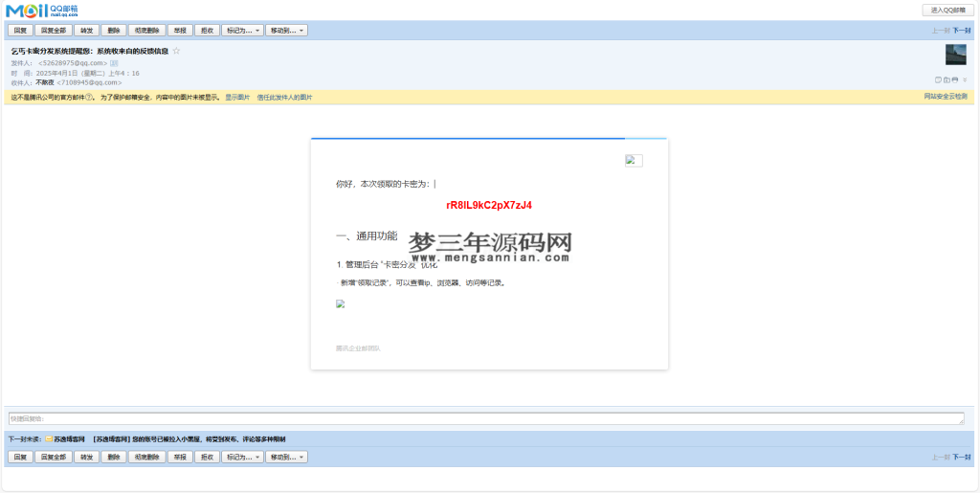
Task: Go to 下一封 in the bottom bar
Action: (x=961, y=458)
